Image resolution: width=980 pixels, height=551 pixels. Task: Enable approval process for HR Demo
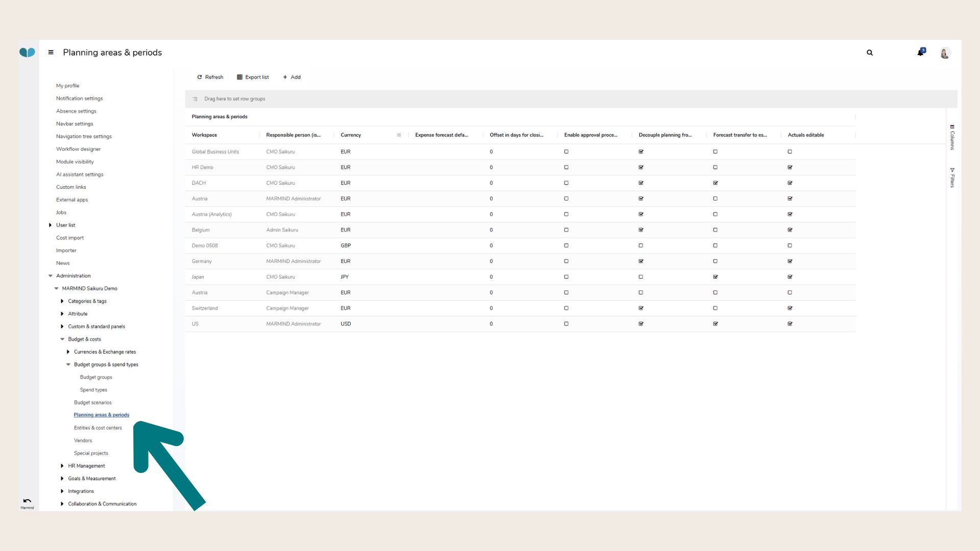566,167
